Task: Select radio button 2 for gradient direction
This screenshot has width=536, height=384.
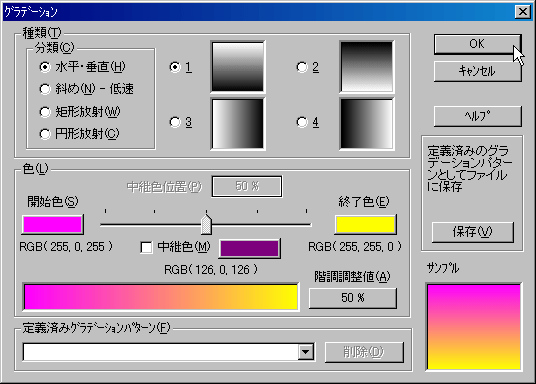Action: [302, 67]
